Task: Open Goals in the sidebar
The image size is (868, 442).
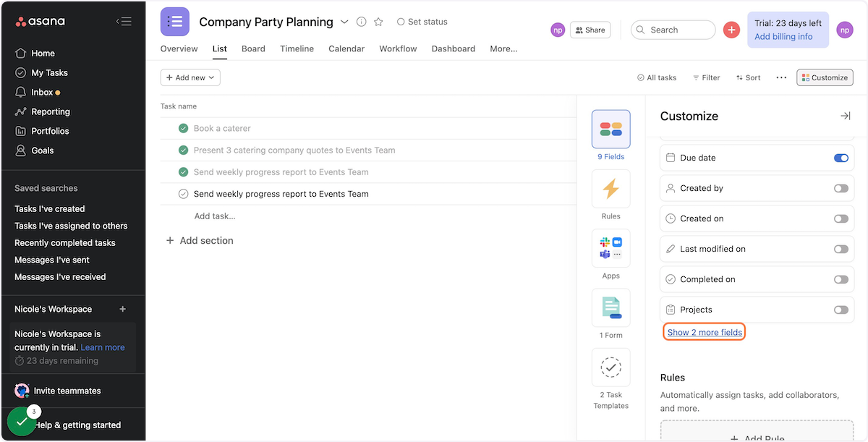Action: (x=42, y=150)
